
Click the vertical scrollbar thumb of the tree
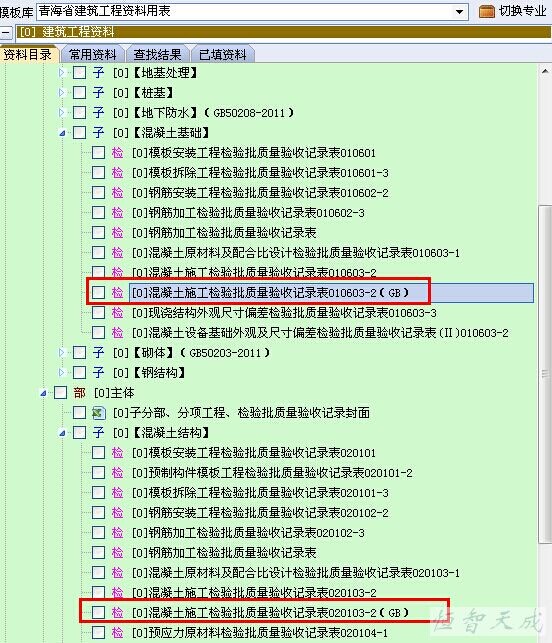545,374
